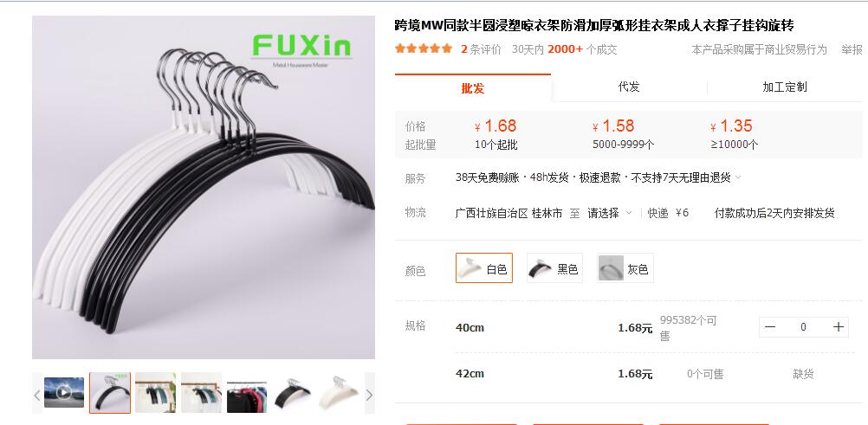Switch to the 代发 tab
The image size is (868, 425).
pos(629,87)
